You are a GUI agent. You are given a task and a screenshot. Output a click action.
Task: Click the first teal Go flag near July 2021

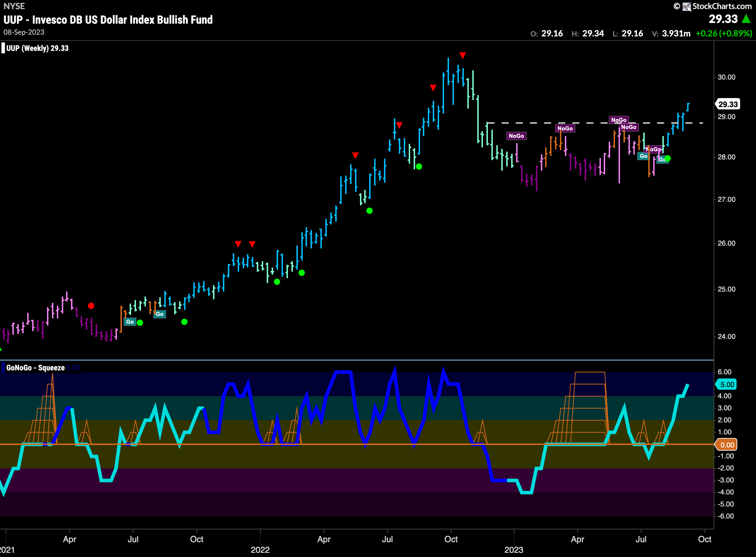pyautogui.click(x=130, y=322)
